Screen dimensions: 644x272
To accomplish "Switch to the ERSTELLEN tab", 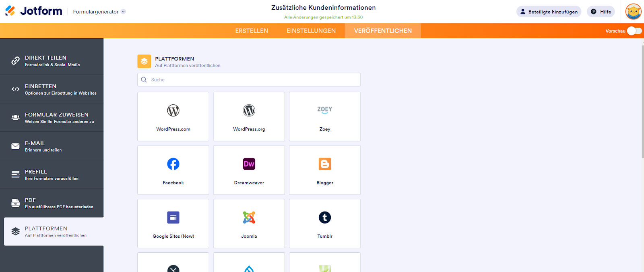I will click(x=252, y=31).
